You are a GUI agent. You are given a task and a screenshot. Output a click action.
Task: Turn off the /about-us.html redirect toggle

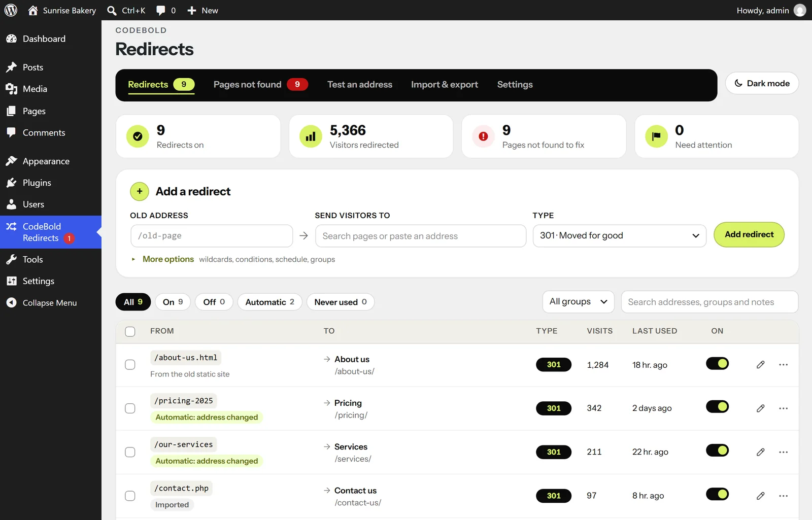tap(717, 363)
